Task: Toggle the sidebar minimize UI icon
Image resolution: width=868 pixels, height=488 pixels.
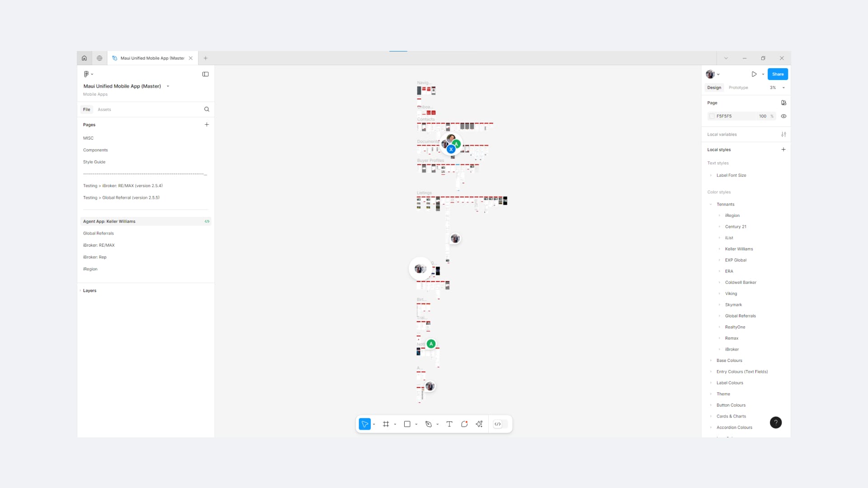Action: (205, 74)
